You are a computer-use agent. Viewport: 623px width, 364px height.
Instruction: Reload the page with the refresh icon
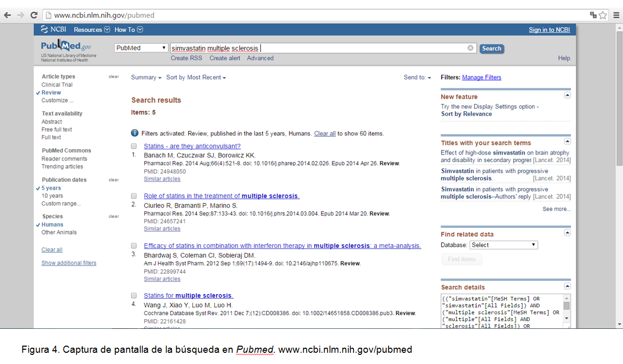tap(34, 15)
